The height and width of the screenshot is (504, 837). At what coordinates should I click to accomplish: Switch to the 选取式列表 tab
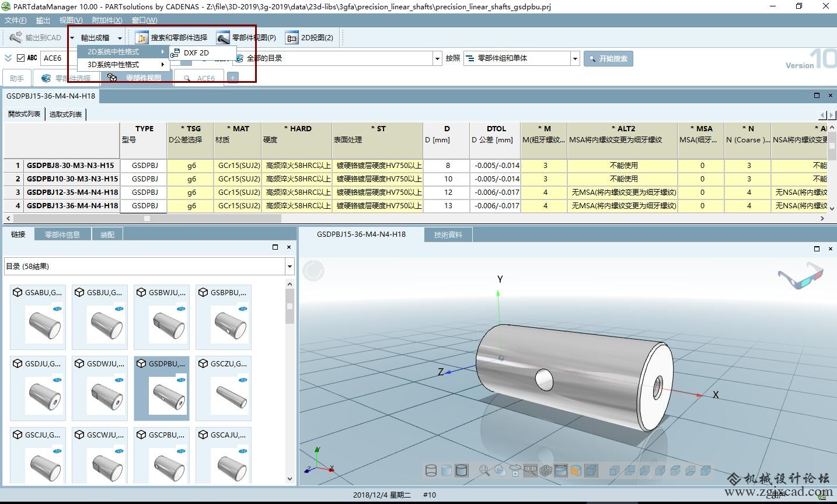click(x=65, y=114)
